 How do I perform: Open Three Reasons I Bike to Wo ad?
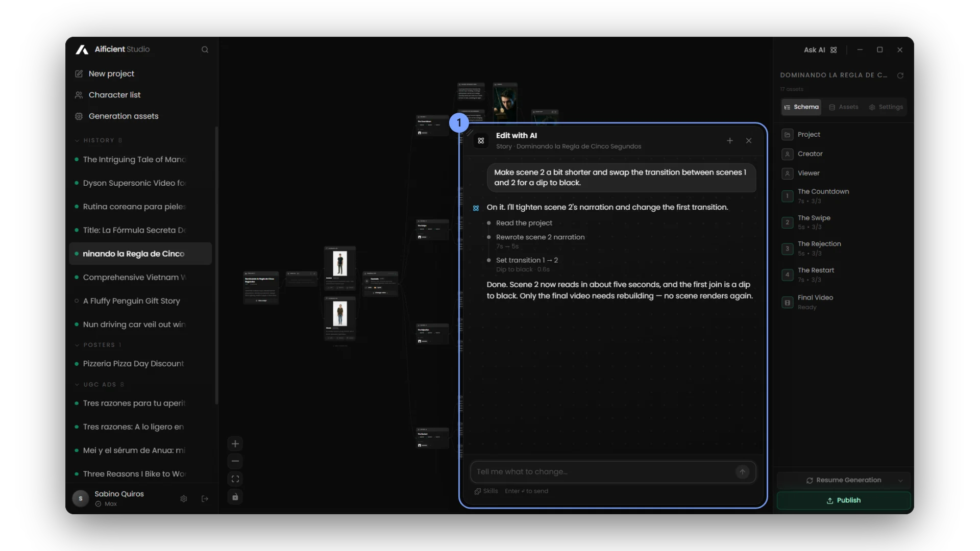click(x=140, y=474)
